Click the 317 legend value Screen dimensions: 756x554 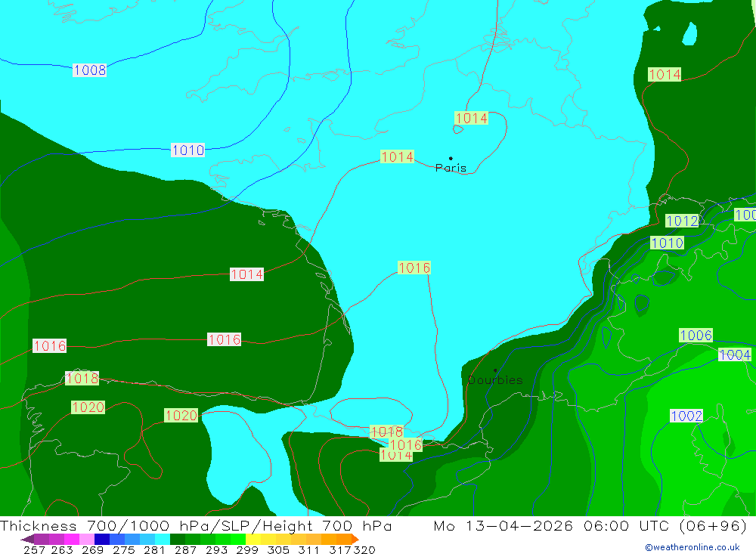point(340,549)
